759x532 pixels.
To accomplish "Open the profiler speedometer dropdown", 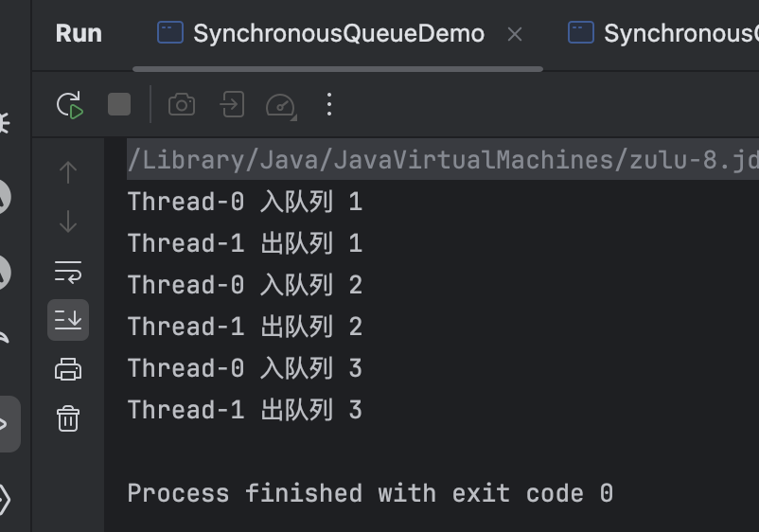I will [x=281, y=105].
